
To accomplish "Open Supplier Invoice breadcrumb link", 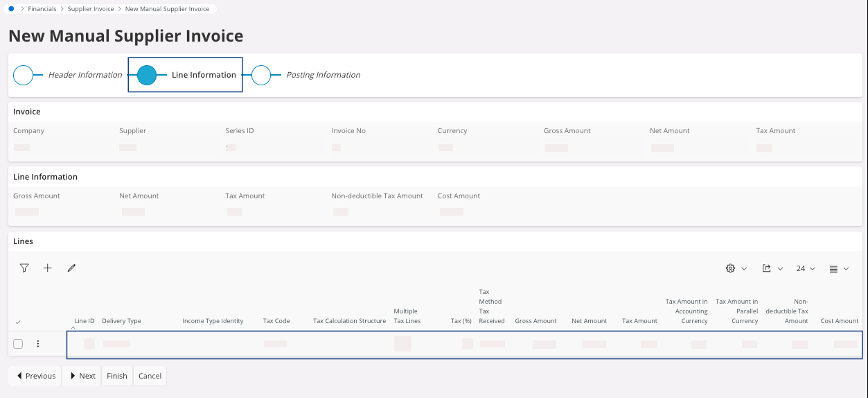I will coord(91,9).
